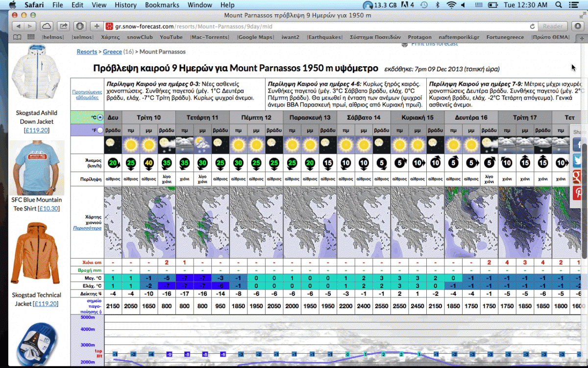Screen dimensions: 588x368
Task: Open snow map thumbnail under Τρίτη 17
Action: click(x=525, y=222)
